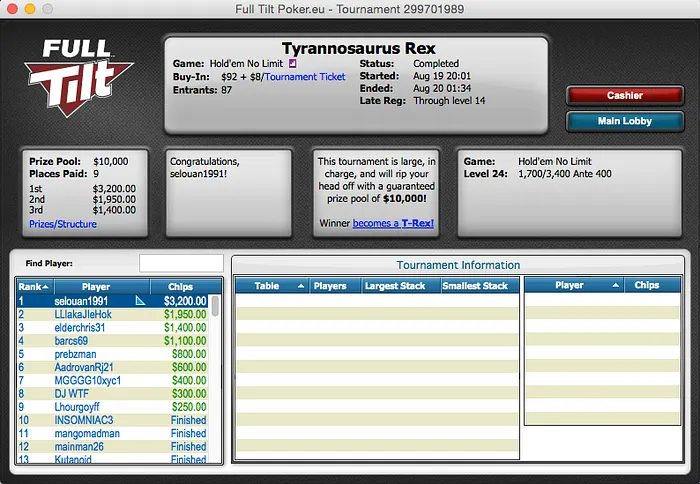Click the triangle flag icon next to selouan1991
Image resolution: width=700 pixels, height=484 pixels.
click(x=141, y=301)
